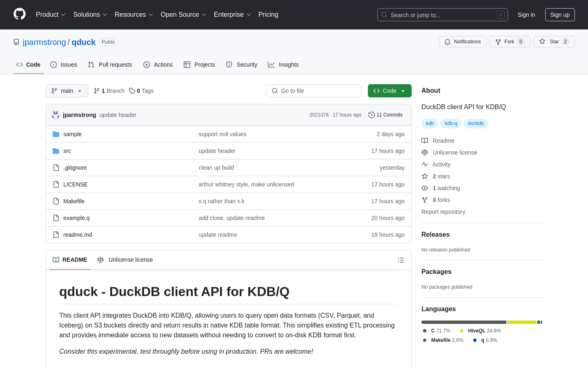Screen dimensions: 588x368
Task: Click the gray C segment of languages bar
Action: (464, 322)
